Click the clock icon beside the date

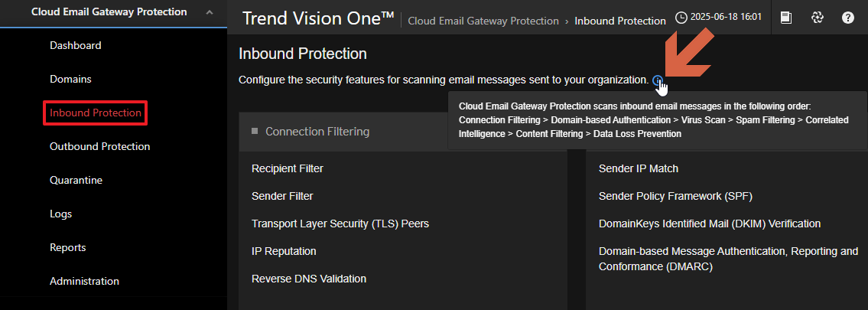point(681,18)
